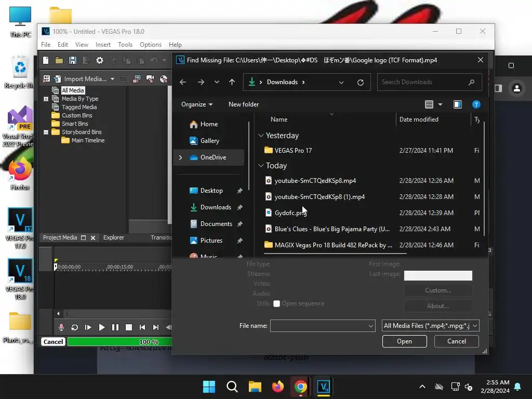Open Project Properties gear icon
This screenshot has height=399, width=532.
99,60
